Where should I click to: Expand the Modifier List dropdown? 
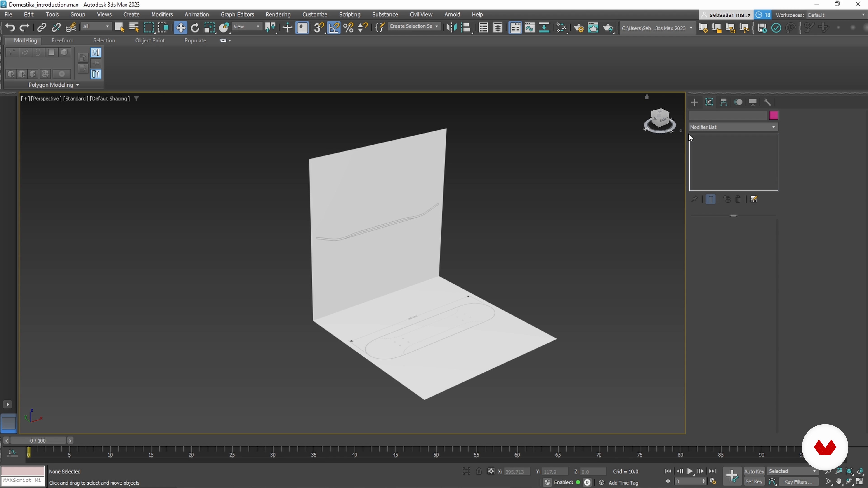coord(733,127)
